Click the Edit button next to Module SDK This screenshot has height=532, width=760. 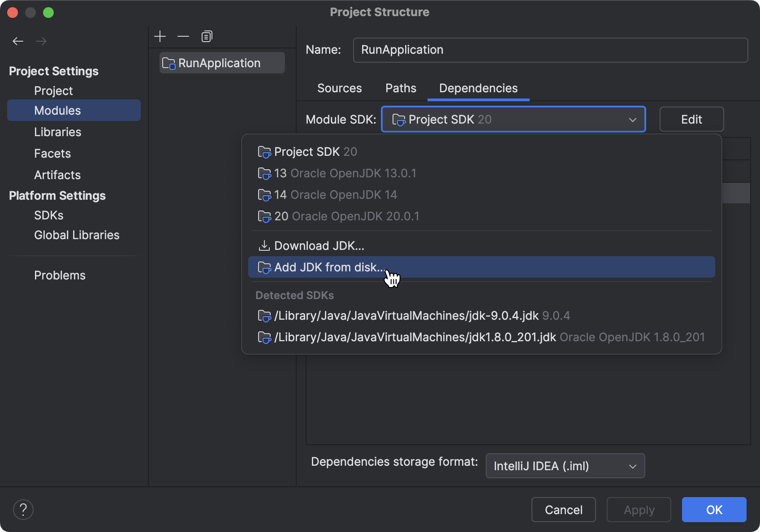691,119
